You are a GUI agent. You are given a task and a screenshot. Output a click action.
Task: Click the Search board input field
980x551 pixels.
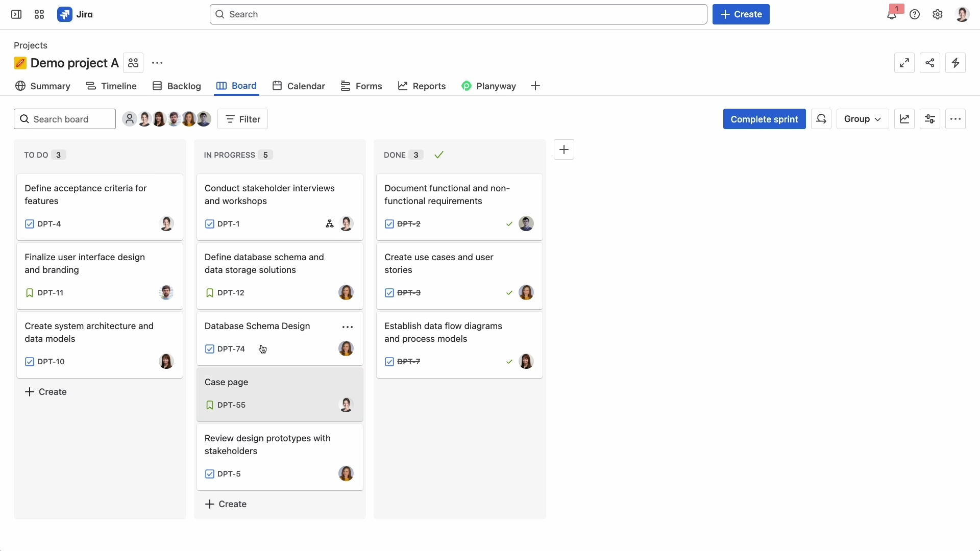(x=65, y=119)
